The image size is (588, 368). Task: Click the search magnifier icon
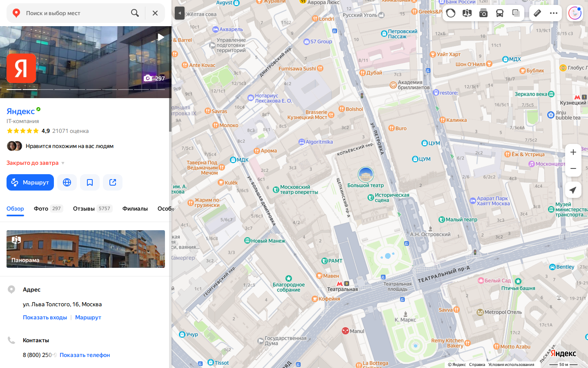pyautogui.click(x=135, y=13)
